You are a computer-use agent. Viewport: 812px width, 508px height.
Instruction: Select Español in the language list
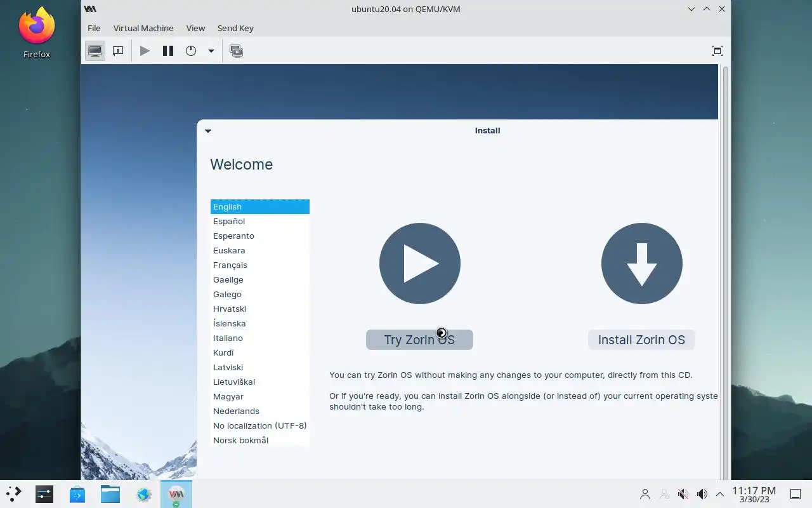(x=260, y=221)
